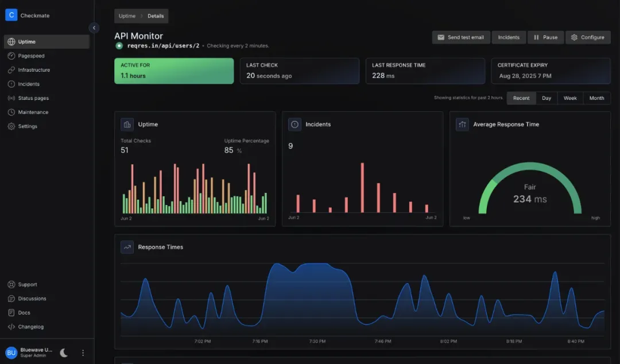
Task: Click the Checkmate logo icon
Action: pyautogui.click(x=11, y=16)
